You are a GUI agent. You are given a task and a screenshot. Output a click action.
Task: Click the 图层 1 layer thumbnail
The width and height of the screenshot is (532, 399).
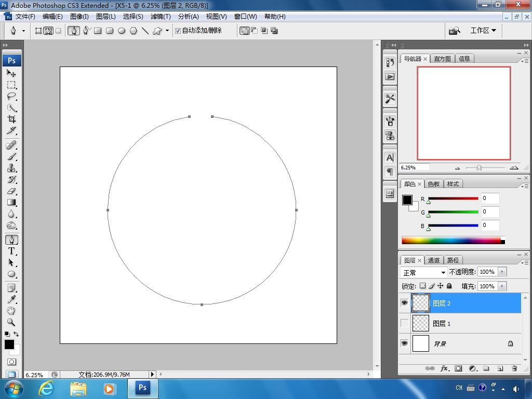click(x=420, y=323)
